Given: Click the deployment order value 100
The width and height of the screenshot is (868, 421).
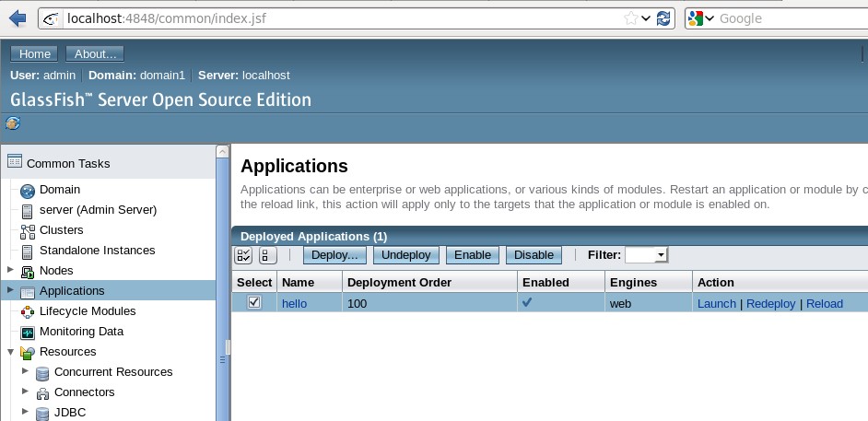Looking at the screenshot, I should click(357, 304).
